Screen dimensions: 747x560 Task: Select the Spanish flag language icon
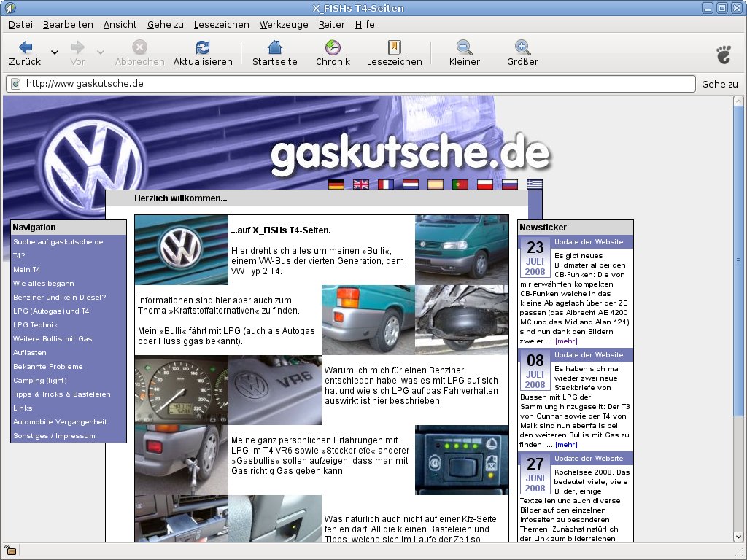click(435, 184)
